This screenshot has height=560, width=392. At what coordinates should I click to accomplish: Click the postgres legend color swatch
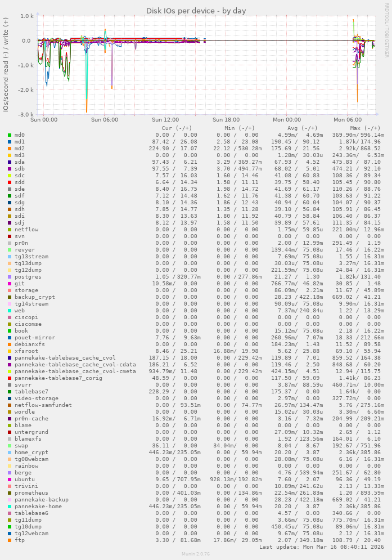click(x=10, y=277)
